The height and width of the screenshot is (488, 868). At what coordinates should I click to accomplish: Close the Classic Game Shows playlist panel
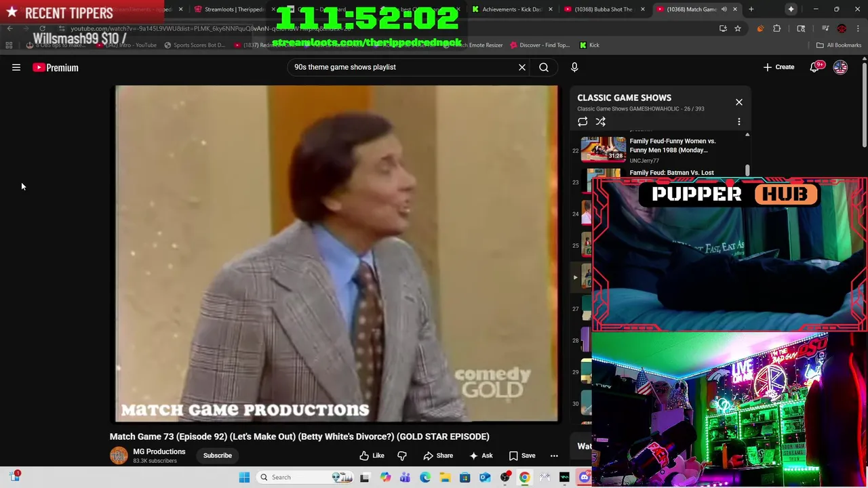(739, 102)
